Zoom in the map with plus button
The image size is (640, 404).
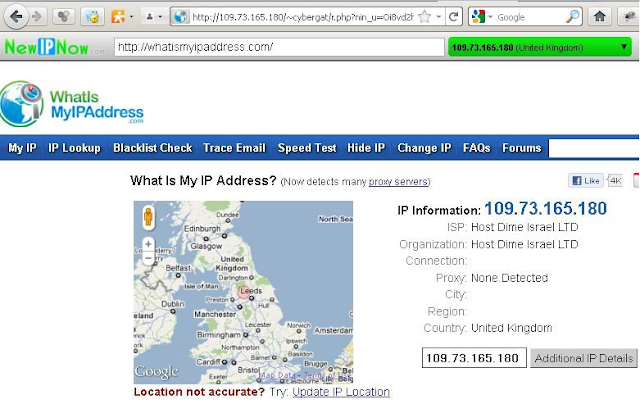click(148, 244)
